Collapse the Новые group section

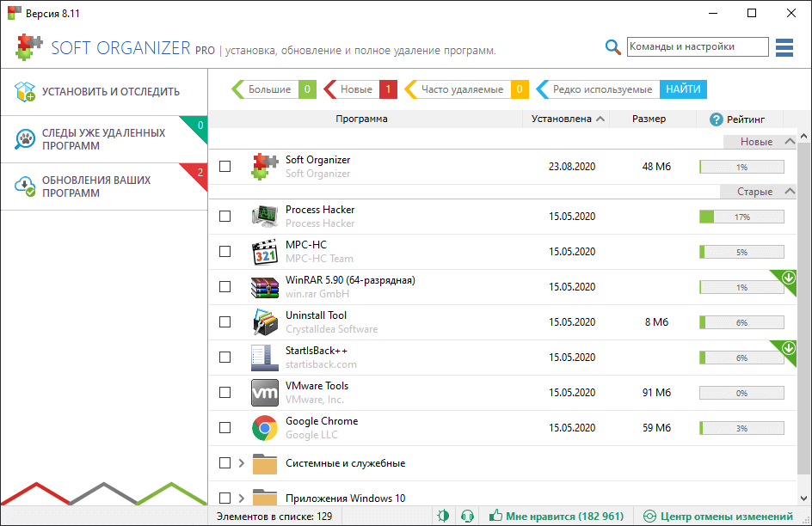click(x=789, y=142)
